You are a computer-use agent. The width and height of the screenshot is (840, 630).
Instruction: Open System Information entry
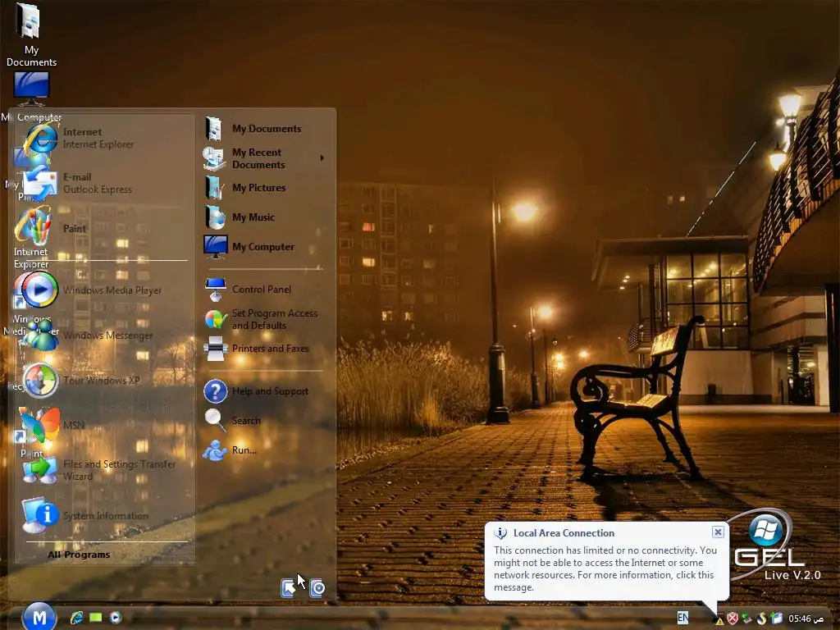[104, 515]
